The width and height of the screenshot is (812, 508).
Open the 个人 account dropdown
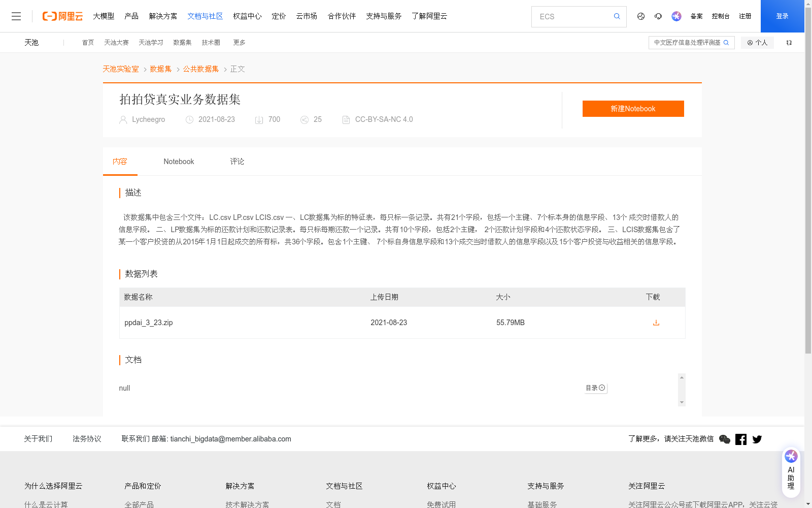coord(757,43)
